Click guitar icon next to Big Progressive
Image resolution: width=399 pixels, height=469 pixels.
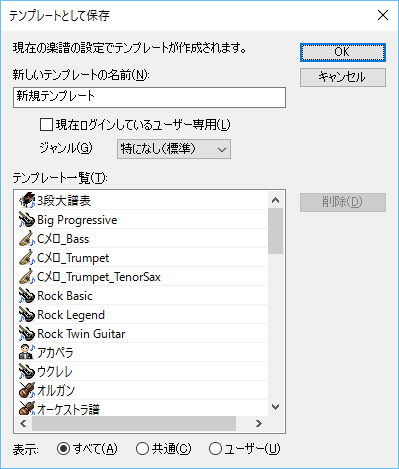point(27,220)
